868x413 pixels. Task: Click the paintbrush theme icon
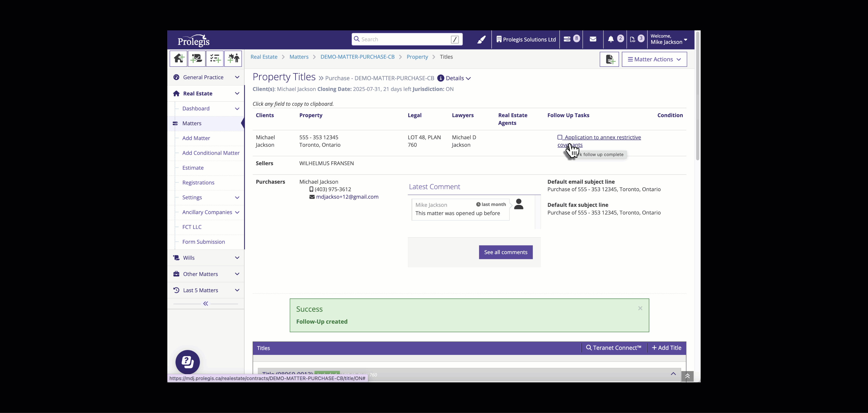[x=481, y=39]
